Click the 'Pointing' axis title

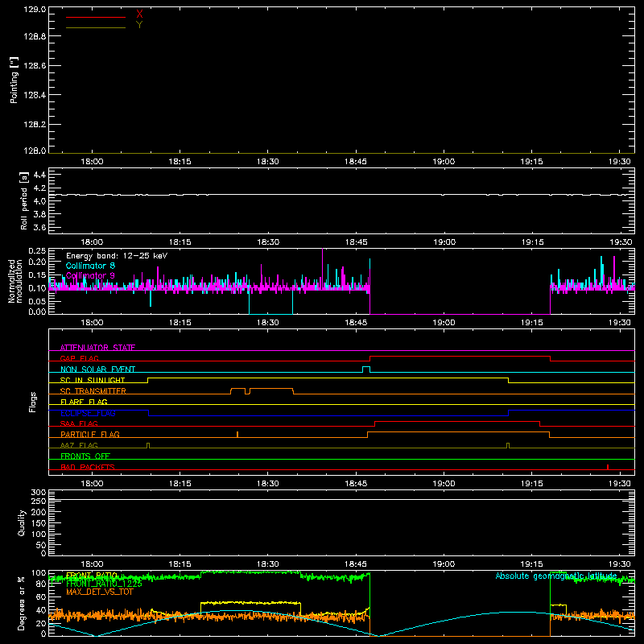14,80
